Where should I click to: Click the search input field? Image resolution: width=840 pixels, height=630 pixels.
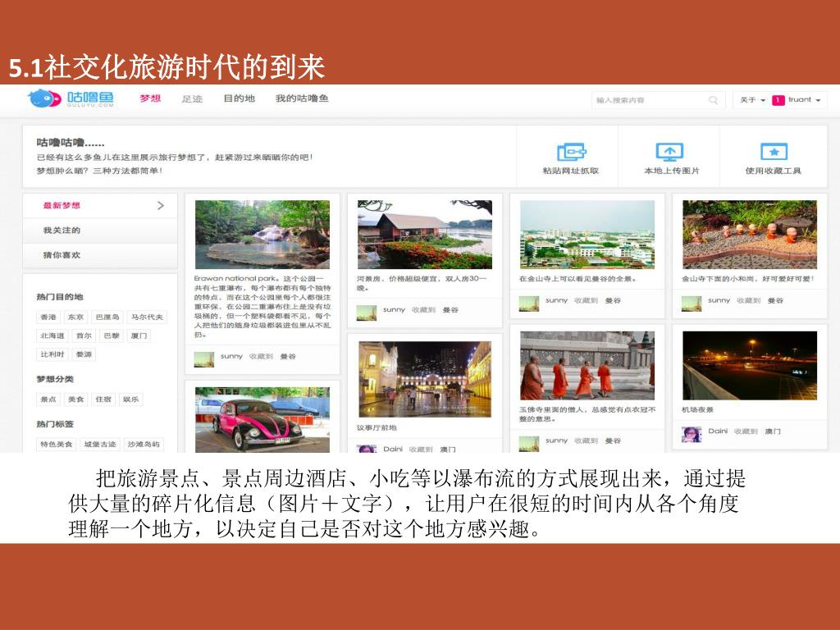click(659, 100)
